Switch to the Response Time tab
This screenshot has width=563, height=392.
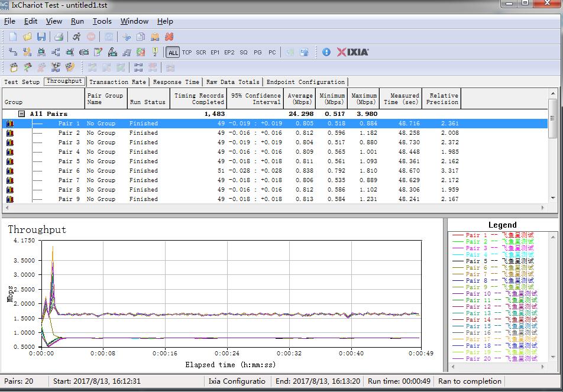pyautogui.click(x=176, y=82)
